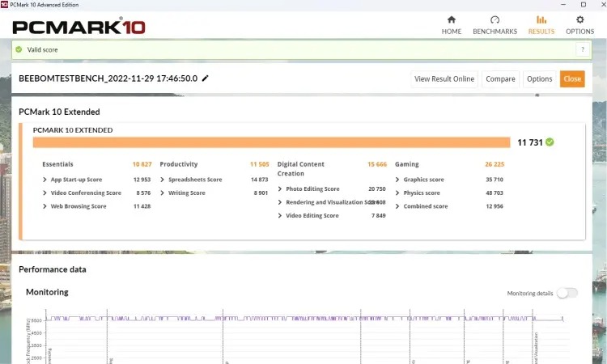Click Video Editing value 7 849
Image resolution: width=607 pixels, height=364 pixels.
tap(379, 215)
